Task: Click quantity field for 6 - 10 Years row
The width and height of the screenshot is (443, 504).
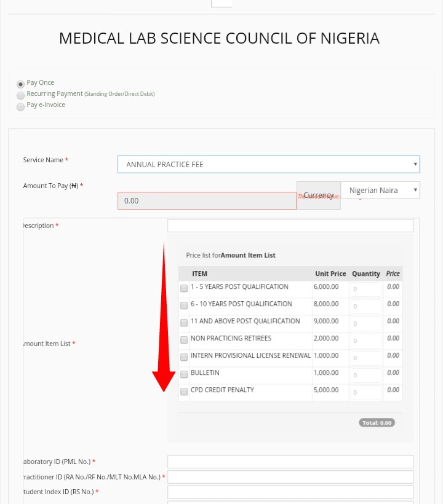Action: tap(366, 306)
